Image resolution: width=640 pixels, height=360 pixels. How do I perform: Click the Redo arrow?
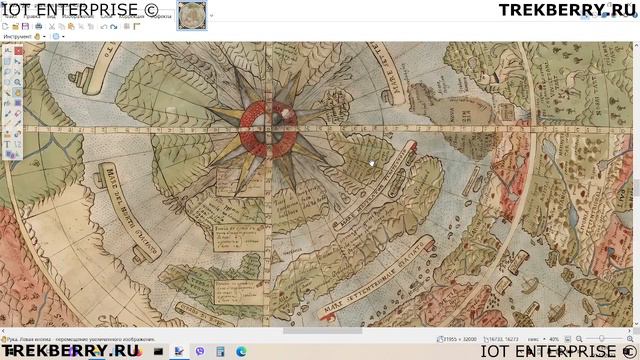point(113,27)
